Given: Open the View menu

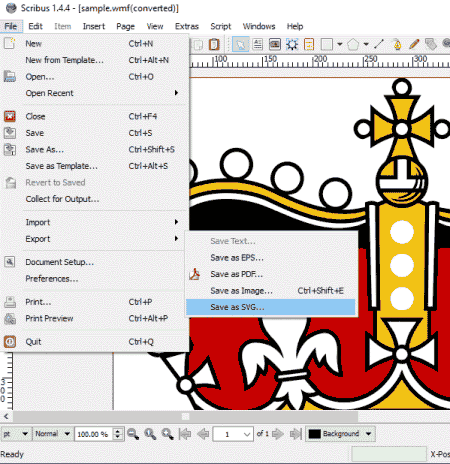Looking at the screenshot, I should click(x=155, y=26).
